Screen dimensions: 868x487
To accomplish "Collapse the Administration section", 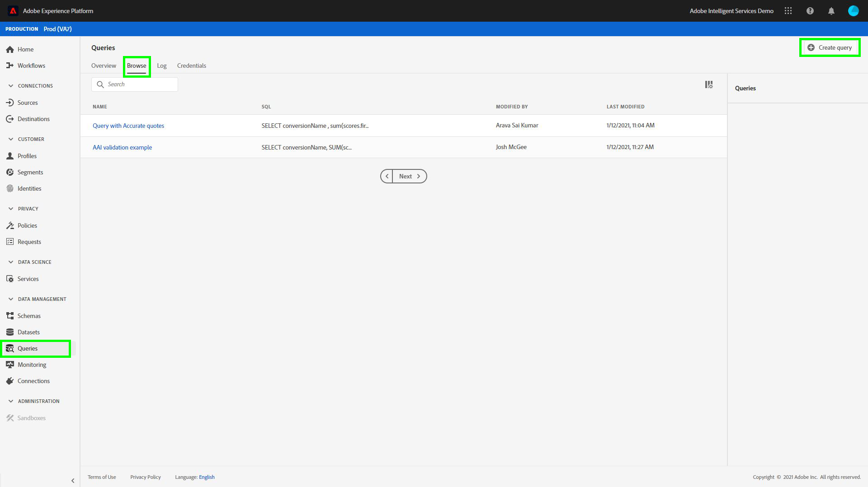I will tap(11, 401).
